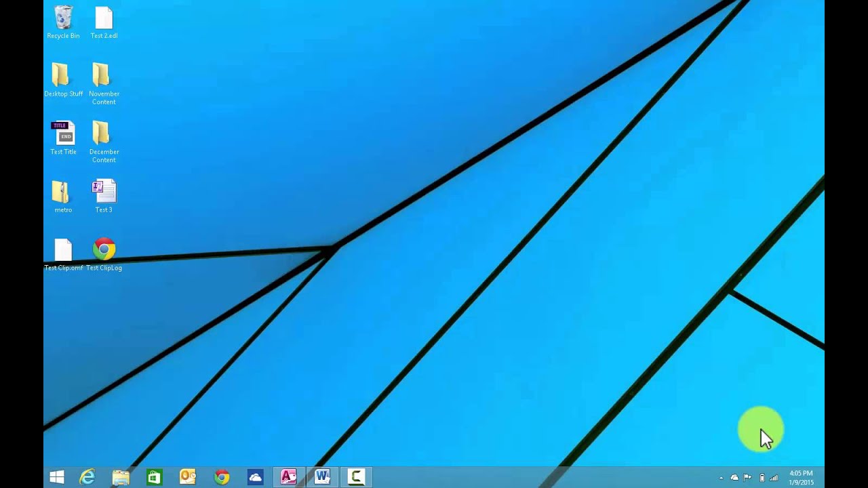
Task: Click the battery status tray icon
Action: click(762, 478)
